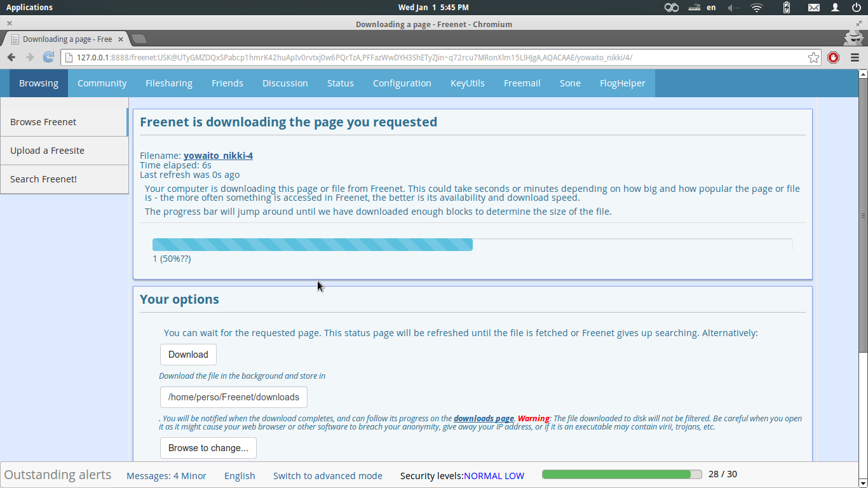The image size is (868, 488).
Task: Click 'Last refresh was 0s ago' text
Action: point(189,175)
